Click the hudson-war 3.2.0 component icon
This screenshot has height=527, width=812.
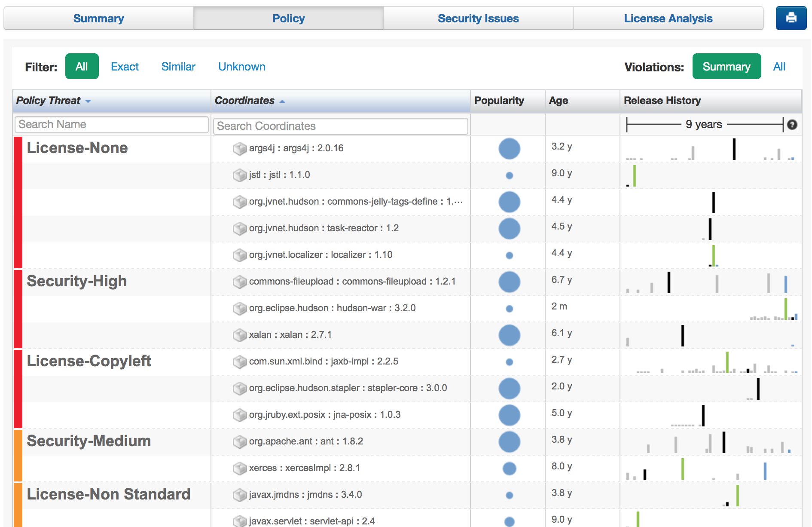[239, 309]
